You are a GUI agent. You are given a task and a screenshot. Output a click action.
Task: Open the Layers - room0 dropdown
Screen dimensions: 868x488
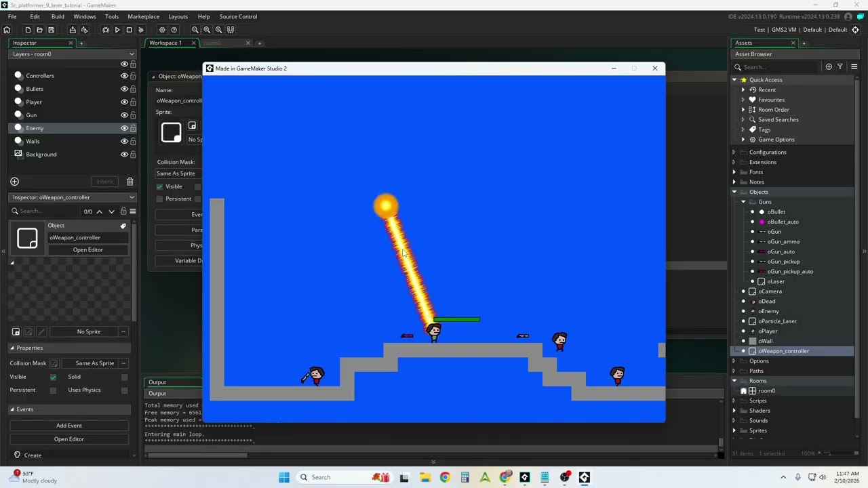click(73, 54)
